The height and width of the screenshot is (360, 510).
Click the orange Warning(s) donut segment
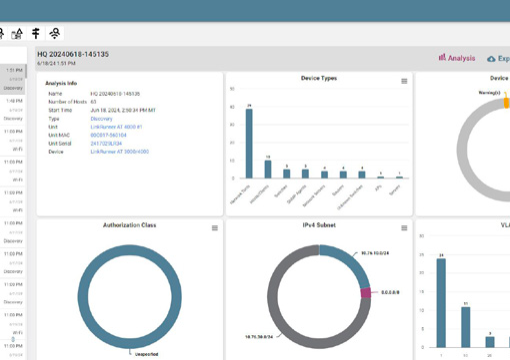tap(506, 102)
